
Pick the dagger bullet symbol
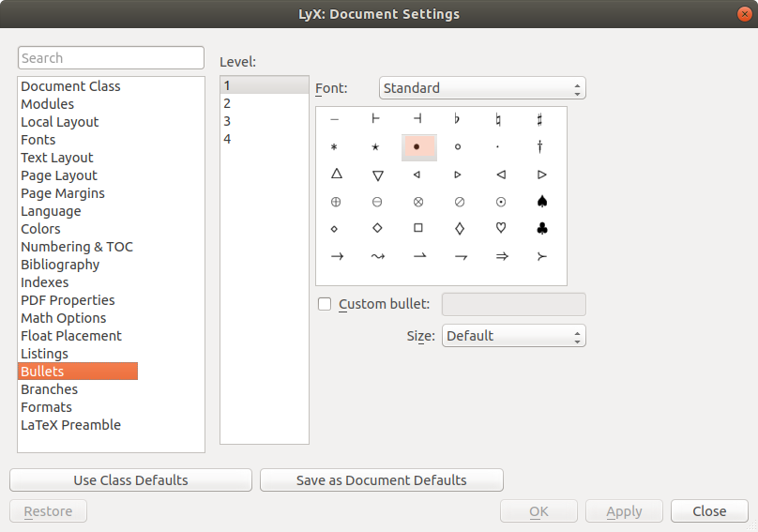(541, 147)
